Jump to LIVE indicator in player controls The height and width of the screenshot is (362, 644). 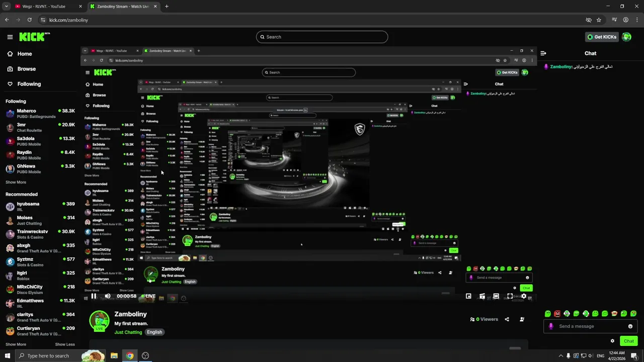(x=149, y=296)
